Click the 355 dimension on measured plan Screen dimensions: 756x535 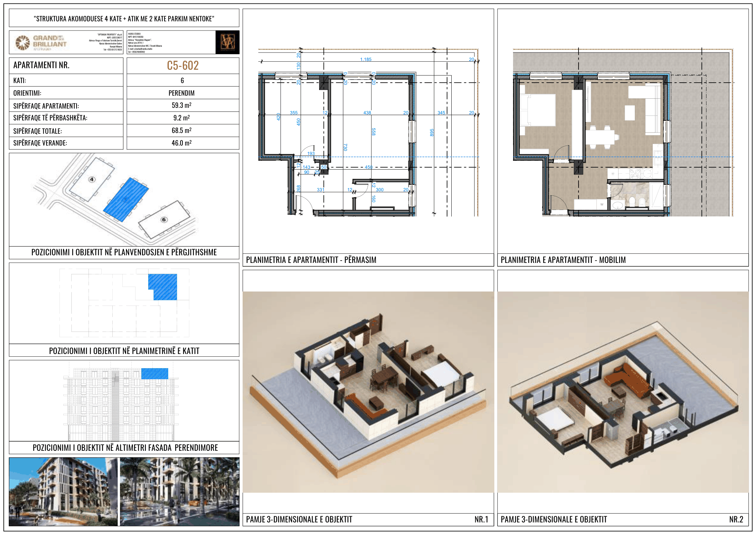(x=294, y=113)
